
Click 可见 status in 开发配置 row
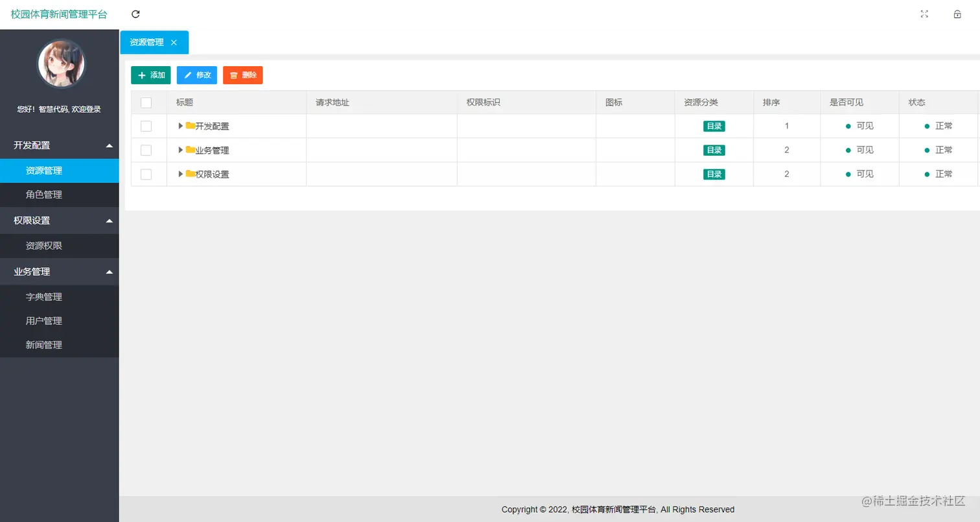click(x=859, y=126)
